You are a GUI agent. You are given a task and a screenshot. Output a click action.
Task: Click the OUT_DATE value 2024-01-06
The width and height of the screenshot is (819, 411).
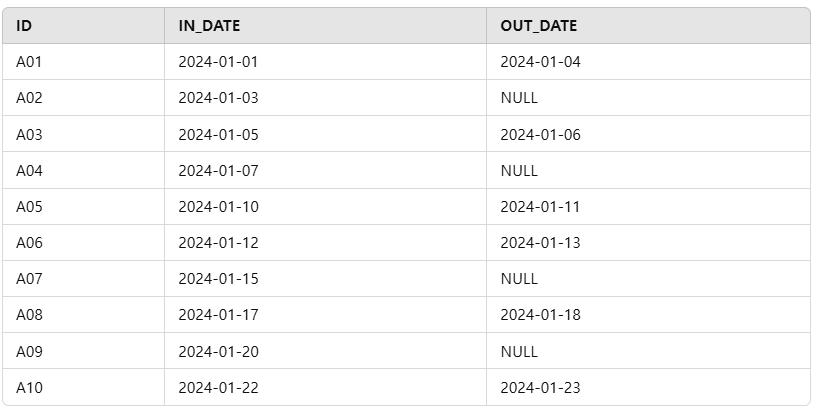click(x=541, y=134)
